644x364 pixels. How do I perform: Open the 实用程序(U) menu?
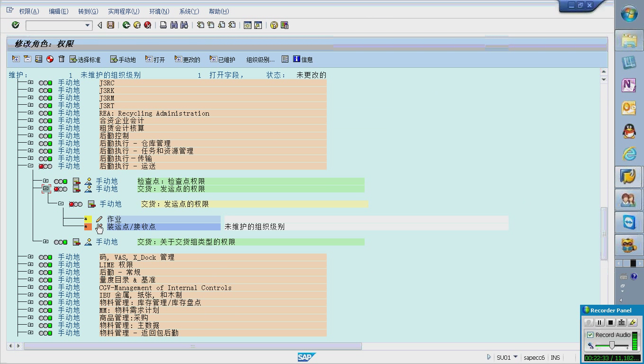(x=124, y=11)
